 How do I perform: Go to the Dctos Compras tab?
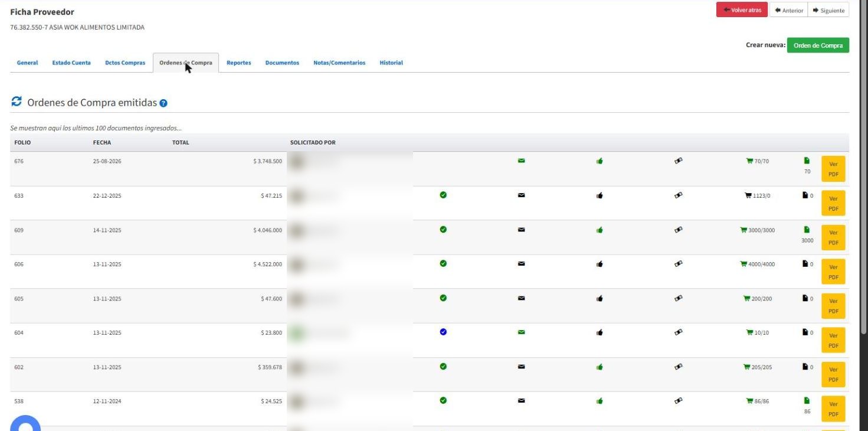coord(125,63)
